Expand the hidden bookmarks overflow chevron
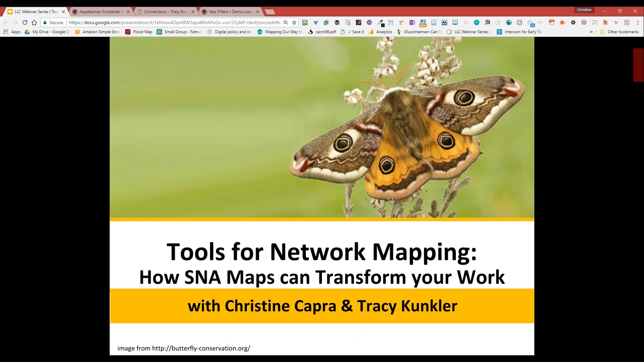The height and width of the screenshot is (362, 644). point(591,32)
